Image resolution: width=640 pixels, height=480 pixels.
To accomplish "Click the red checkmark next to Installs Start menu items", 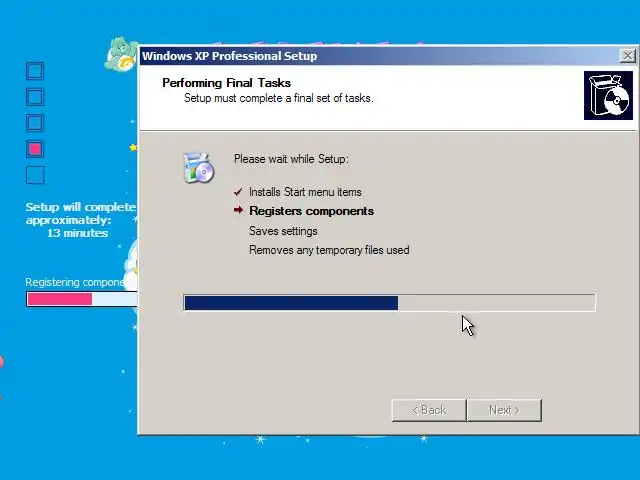I will [238, 192].
